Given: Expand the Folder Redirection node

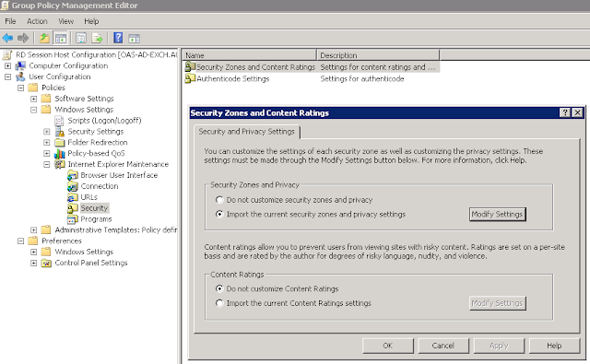Looking at the screenshot, I should [x=47, y=143].
